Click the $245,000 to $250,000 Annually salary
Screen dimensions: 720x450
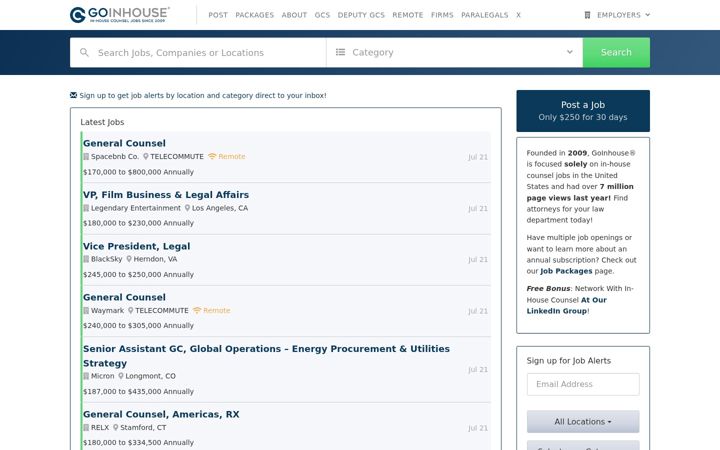click(138, 275)
